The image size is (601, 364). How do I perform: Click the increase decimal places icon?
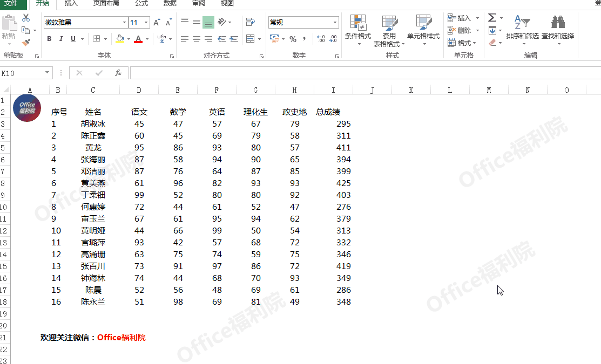click(321, 39)
